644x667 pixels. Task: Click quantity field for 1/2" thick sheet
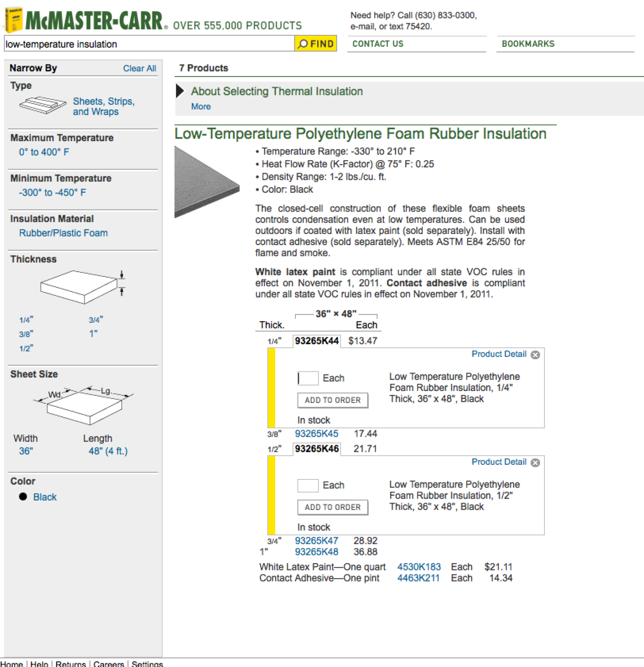click(x=308, y=485)
